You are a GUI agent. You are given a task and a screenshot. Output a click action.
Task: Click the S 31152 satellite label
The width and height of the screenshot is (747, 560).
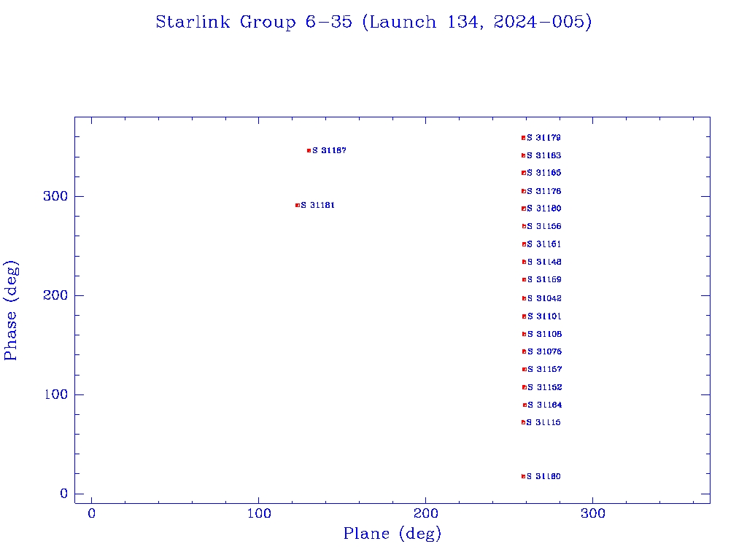tap(544, 387)
